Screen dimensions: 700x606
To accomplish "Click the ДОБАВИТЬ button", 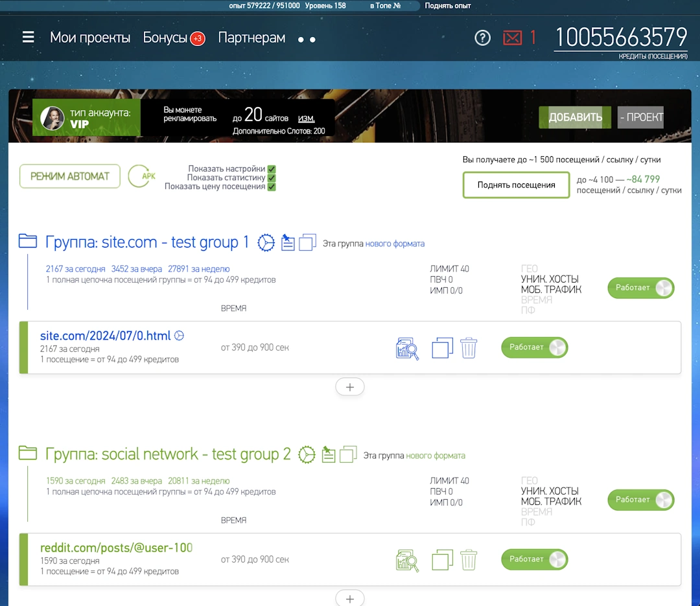I will click(x=575, y=117).
